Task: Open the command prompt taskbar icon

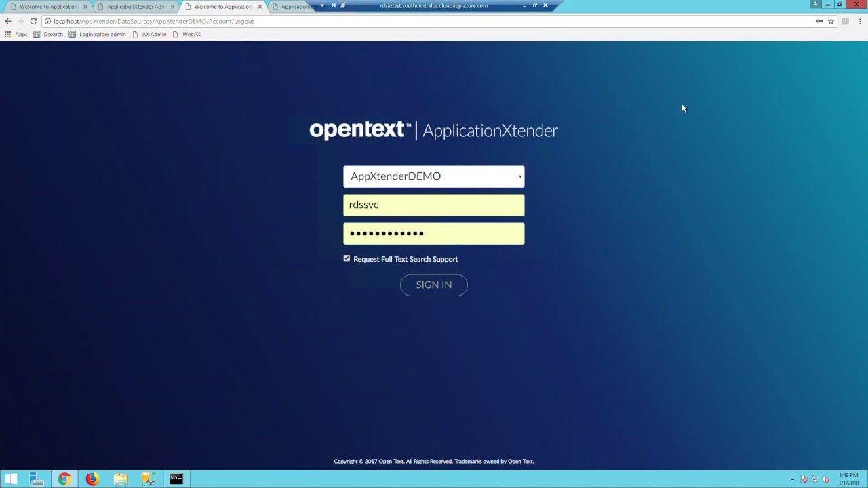Action: point(176,479)
